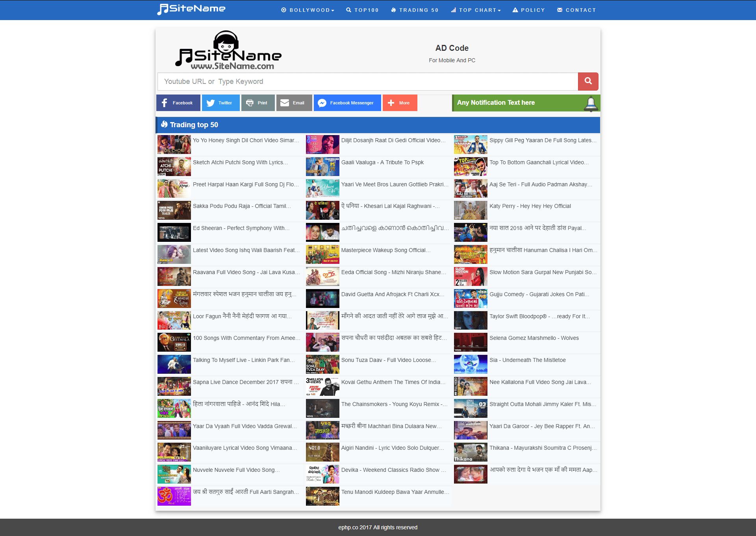Open the Top100 menu item
756x536 pixels.
point(362,10)
